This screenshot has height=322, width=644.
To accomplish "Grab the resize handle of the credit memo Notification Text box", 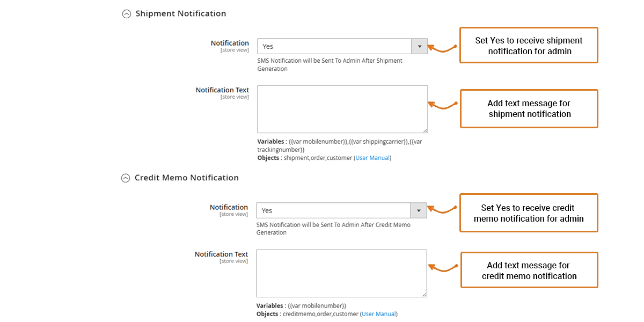I will point(424,294).
